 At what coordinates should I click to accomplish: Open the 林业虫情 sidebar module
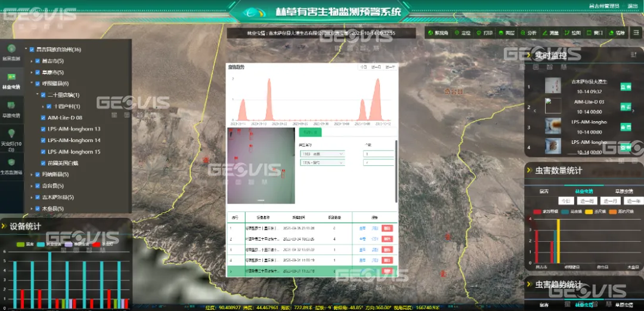(11, 80)
